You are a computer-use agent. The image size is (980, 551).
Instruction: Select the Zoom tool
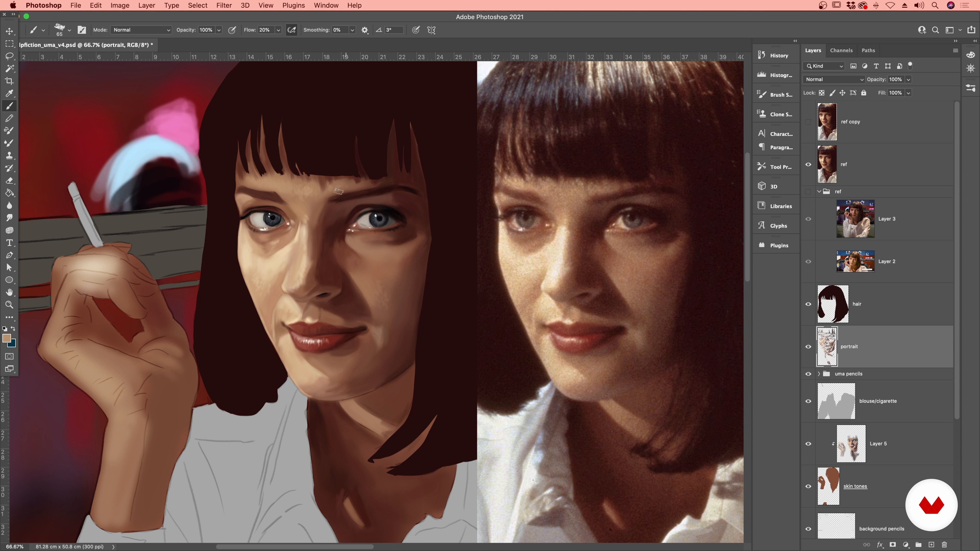pyautogui.click(x=9, y=305)
